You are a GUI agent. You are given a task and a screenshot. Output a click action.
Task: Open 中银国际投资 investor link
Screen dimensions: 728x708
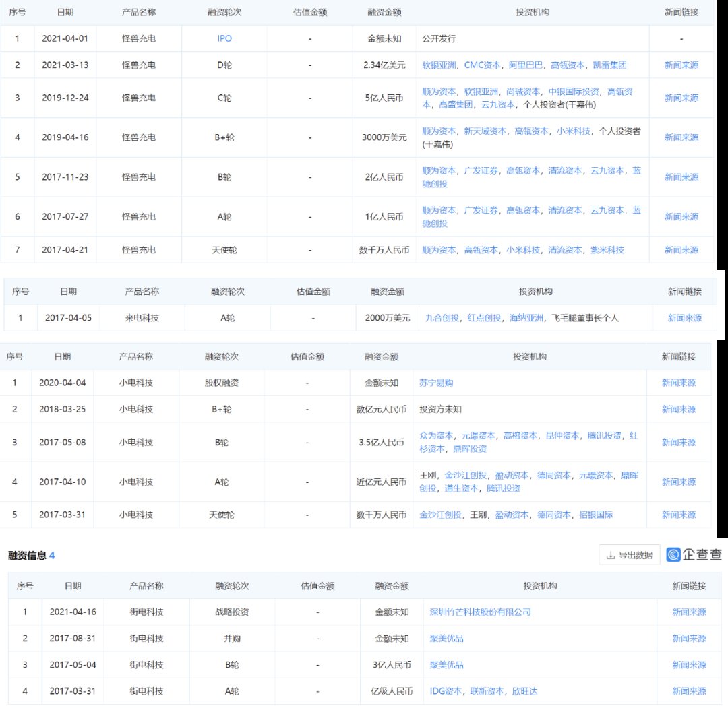[574, 92]
